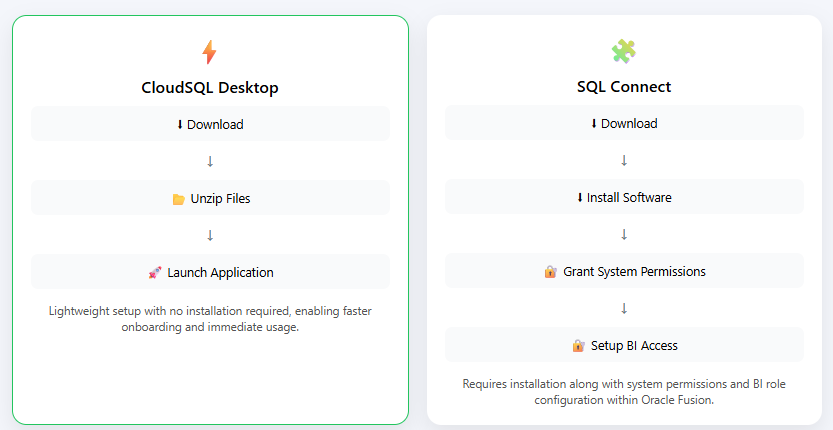Click Download step under SQL Connect

click(x=624, y=123)
